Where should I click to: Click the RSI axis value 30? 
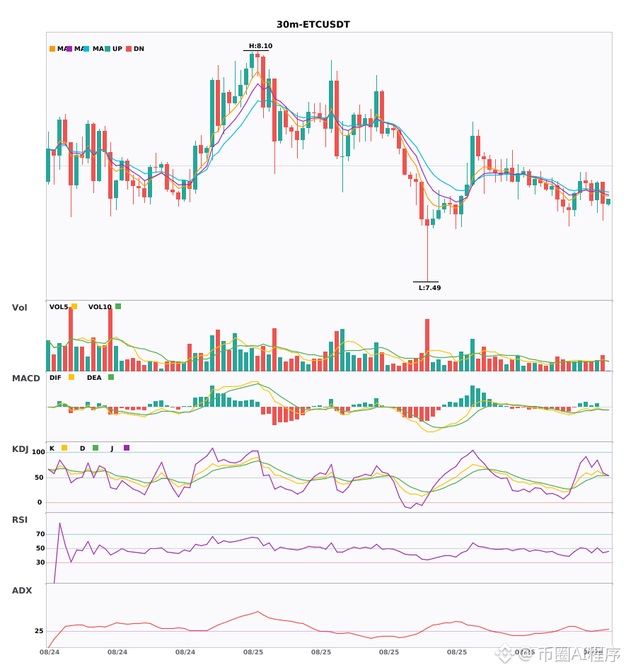pyautogui.click(x=40, y=562)
